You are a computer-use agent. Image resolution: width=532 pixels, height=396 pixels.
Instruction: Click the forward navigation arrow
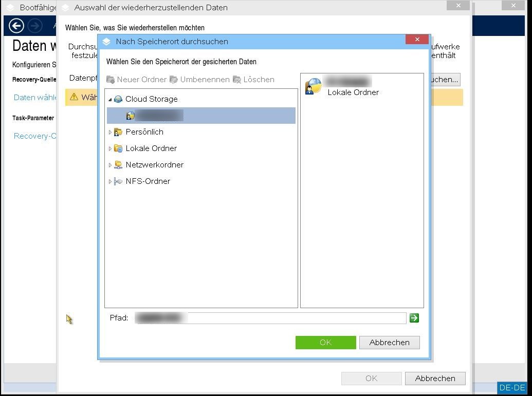coord(34,25)
